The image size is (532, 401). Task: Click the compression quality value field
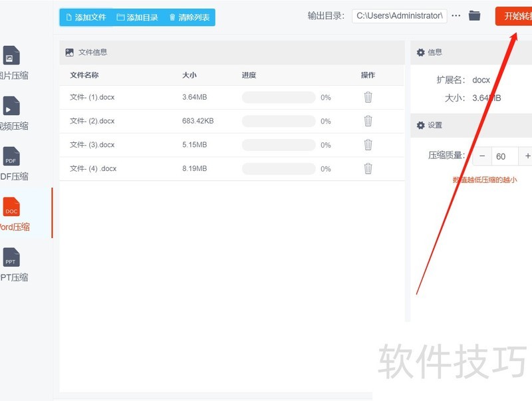coord(501,157)
